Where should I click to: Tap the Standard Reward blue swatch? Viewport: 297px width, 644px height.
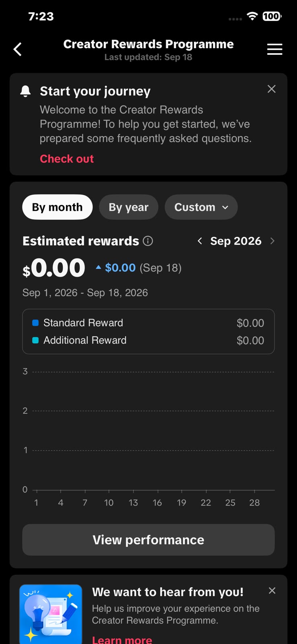click(35, 323)
